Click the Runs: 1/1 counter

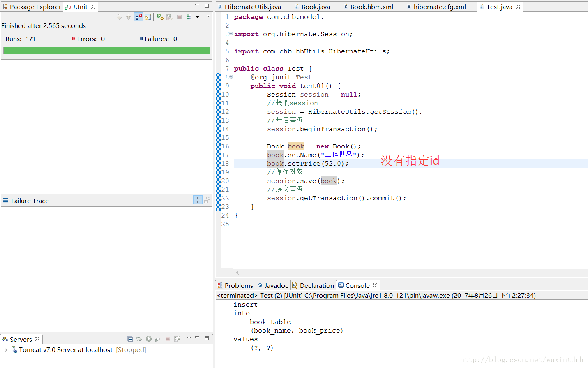pyautogui.click(x=21, y=39)
